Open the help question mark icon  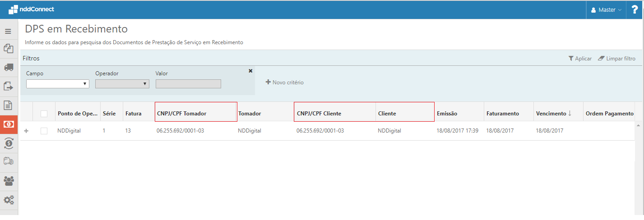[x=635, y=9]
